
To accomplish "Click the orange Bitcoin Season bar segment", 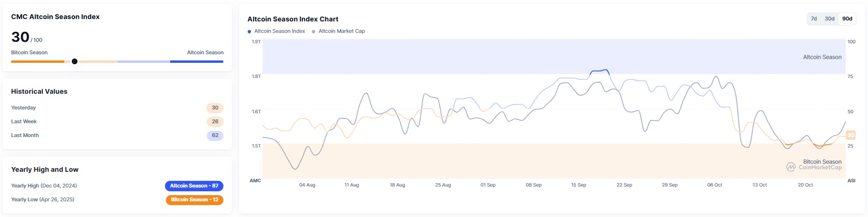I will click(37, 61).
